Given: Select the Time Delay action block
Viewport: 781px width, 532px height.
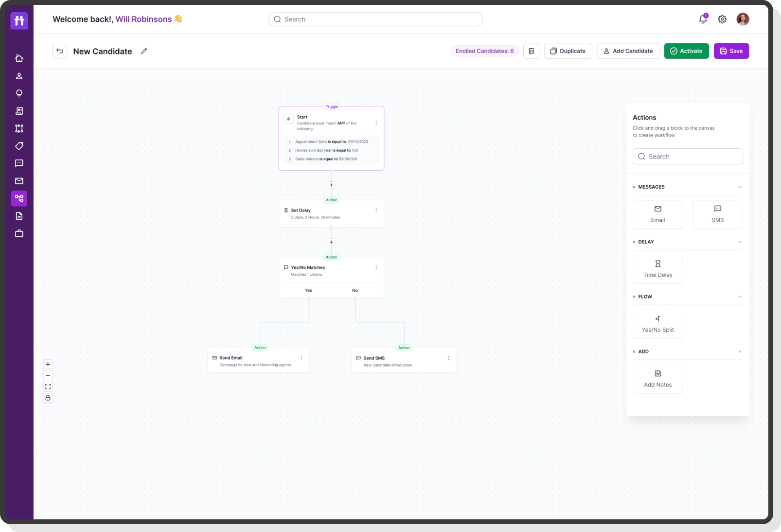Looking at the screenshot, I should pos(657,269).
